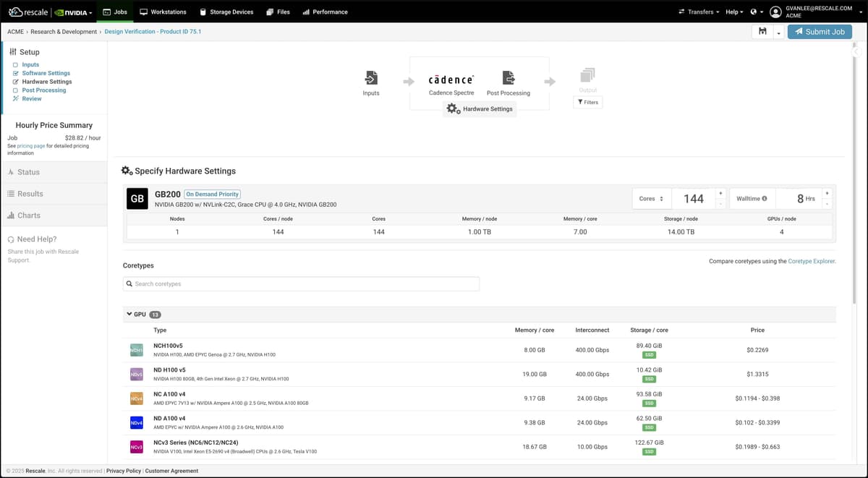Click the black GB coretype badge
The image size is (868, 478).
(137, 199)
